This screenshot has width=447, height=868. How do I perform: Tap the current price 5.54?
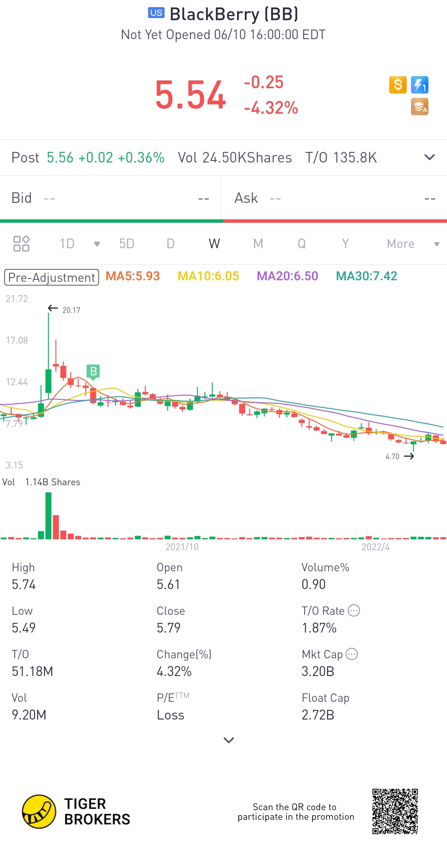[x=191, y=95]
